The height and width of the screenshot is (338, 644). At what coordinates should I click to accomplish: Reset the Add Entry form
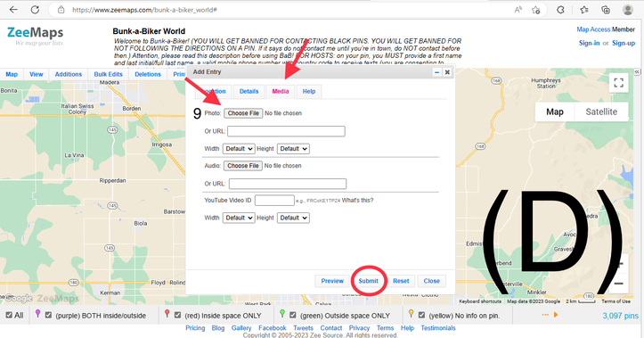[401, 281]
